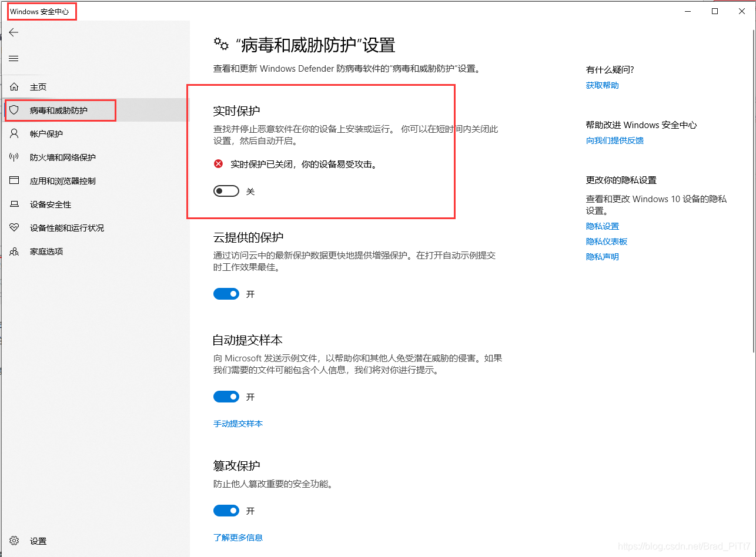Click the 篡改保护 section heading
Image resolution: width=756 pixels, height=557 pixels.
[236, 466]
